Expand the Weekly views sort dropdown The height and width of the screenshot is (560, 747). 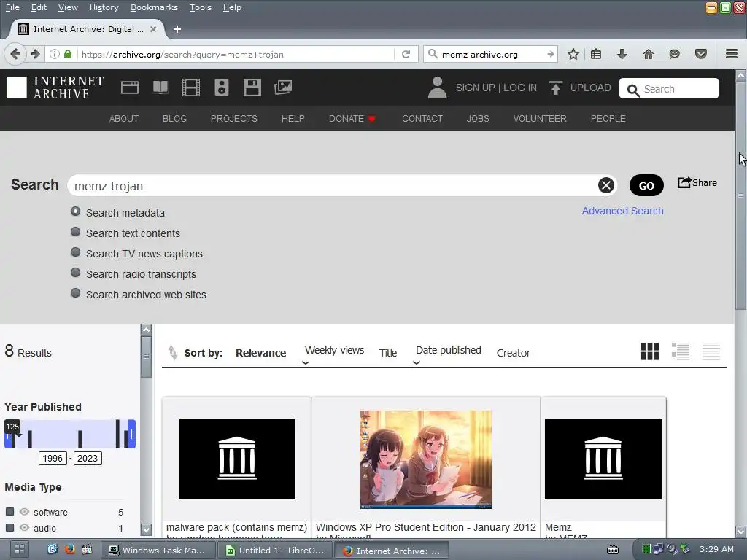306,363
